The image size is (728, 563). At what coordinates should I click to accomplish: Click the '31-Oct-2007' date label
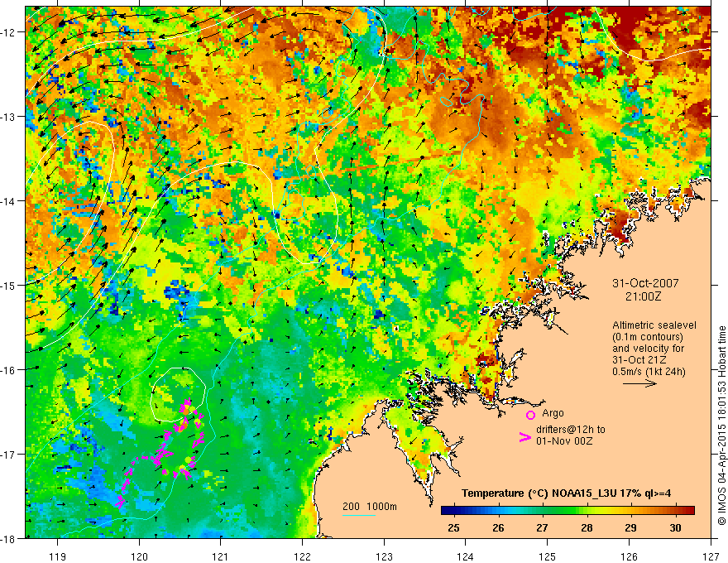(645, 283)
